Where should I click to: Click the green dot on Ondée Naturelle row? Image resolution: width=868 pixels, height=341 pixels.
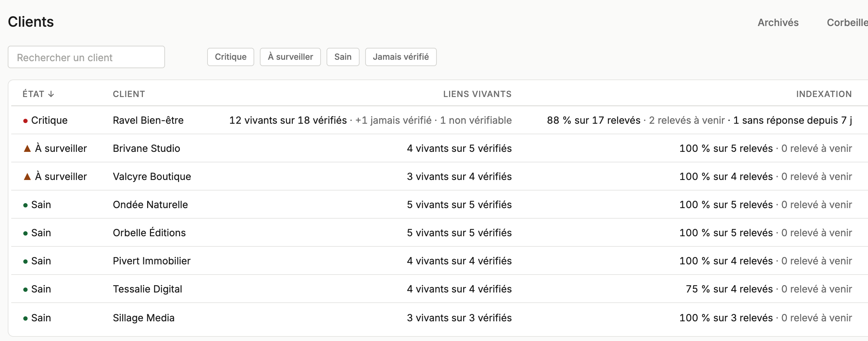(x=25, y=205)
